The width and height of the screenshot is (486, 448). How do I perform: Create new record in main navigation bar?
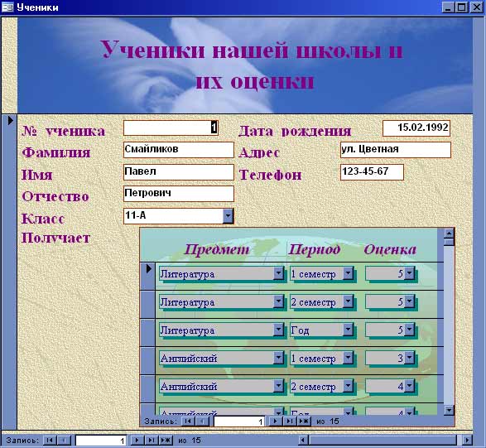pos(166,441)
